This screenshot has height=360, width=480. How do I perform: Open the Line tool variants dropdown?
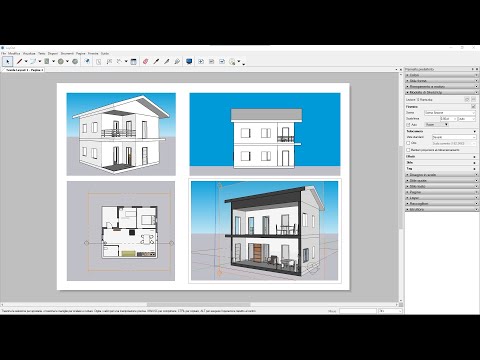tap(26, 61)
